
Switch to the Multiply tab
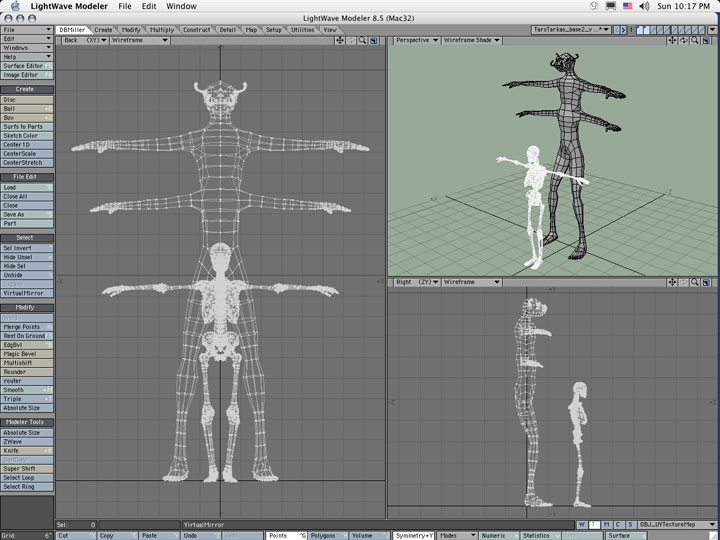162,30
